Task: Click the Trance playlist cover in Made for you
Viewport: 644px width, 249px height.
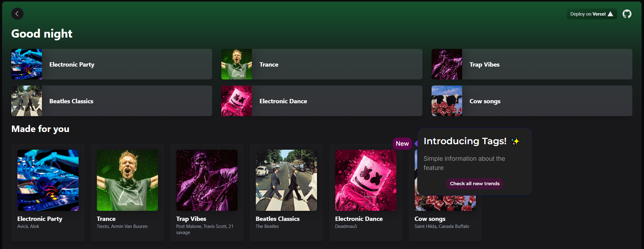Action: click(127, 180)
